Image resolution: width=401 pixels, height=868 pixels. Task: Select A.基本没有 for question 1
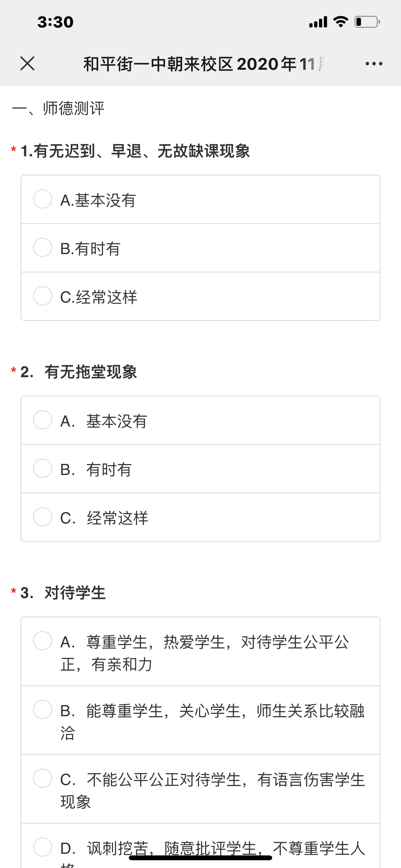point(43,199)
